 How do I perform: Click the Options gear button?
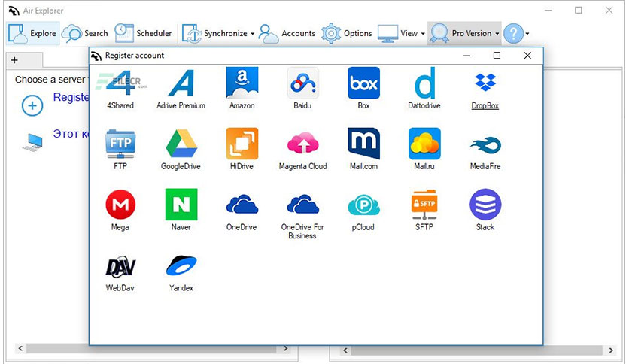point(347,33)
